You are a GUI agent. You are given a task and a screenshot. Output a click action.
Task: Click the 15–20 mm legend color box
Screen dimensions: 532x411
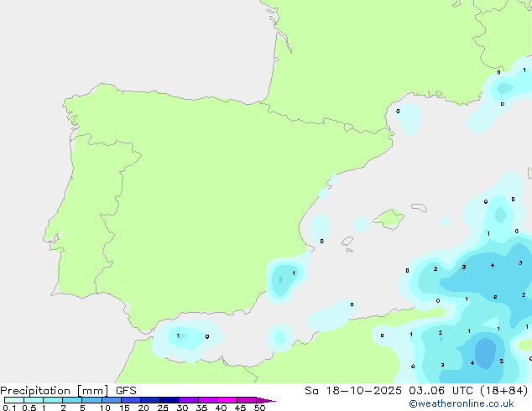[130, 400]
